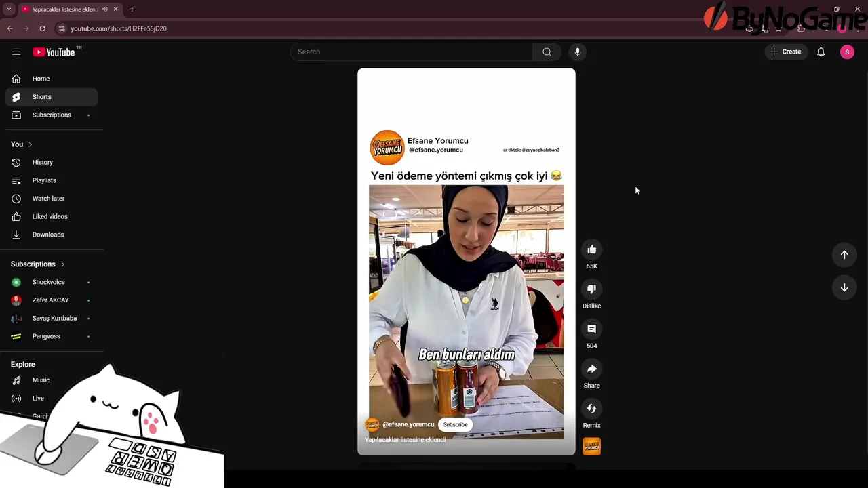Go to Home in sidebar
This screenshot has width=868, height=488.
click(52, 79)
